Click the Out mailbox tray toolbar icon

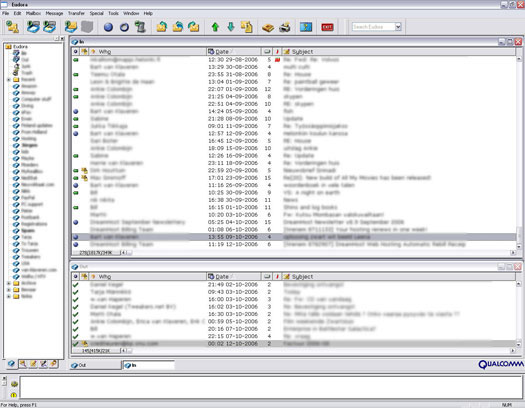[x=50, y=26]
